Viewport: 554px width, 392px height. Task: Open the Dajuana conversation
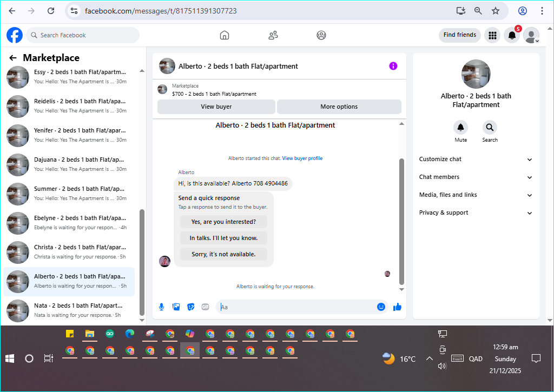pyautogui.click(x=69, y=164)
